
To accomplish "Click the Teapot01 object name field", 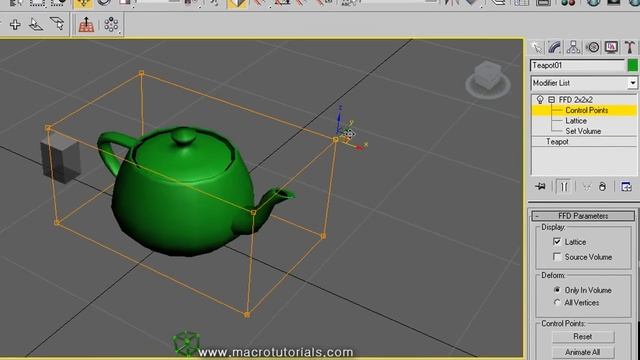I will pos(577,65).
